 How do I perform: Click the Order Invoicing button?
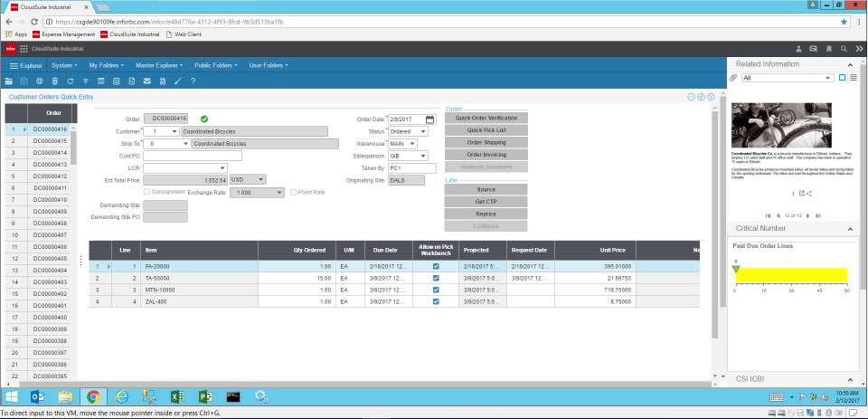[x=486, y=155]
